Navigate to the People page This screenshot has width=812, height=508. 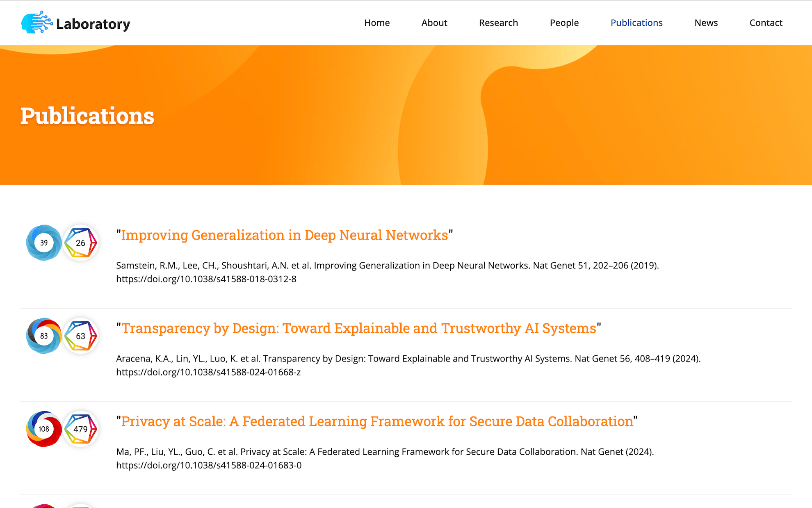point(564,23)
